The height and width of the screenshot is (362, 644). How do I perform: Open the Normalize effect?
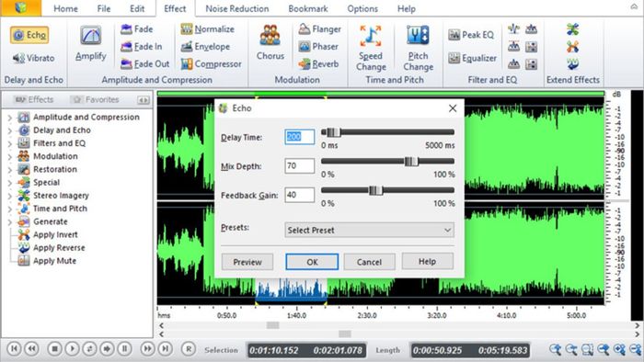pyautogui.click(x=207, y=29)
